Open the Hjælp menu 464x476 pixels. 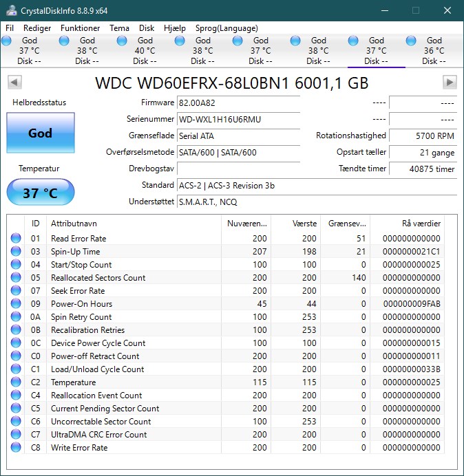[x=175, y=28]
